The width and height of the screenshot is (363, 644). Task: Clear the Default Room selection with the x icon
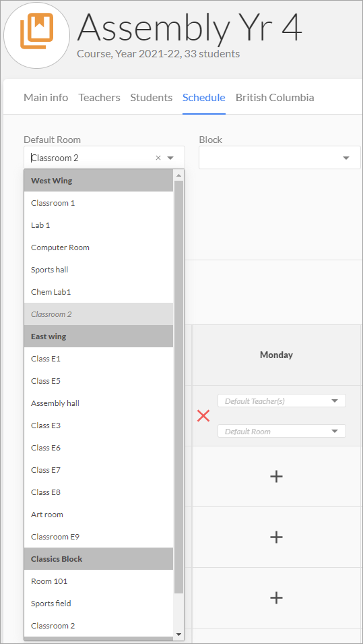point(158,158)
